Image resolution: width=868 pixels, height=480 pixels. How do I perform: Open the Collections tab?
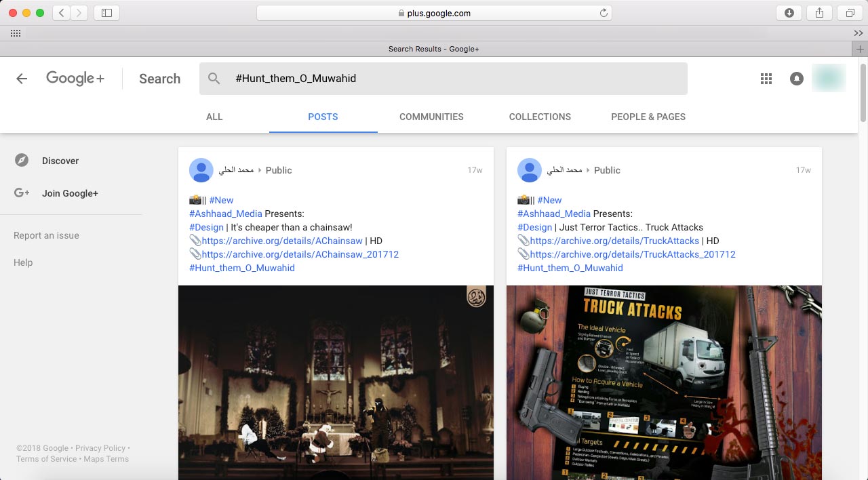(540, 117)
